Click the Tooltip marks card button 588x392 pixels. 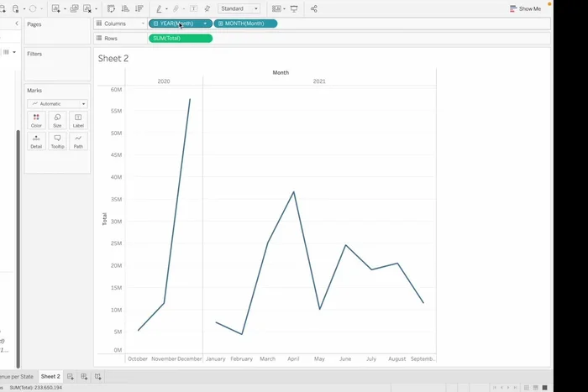[x=57, y=141]
